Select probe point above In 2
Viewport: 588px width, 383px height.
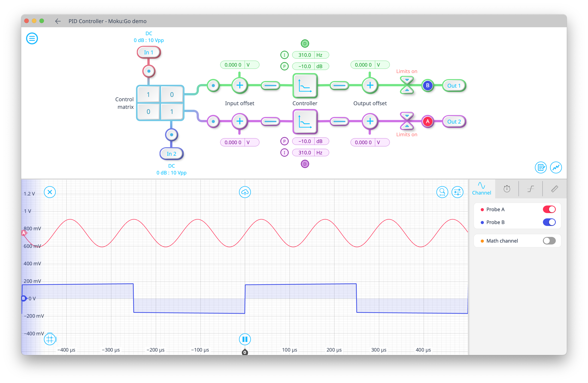[171, 135]
